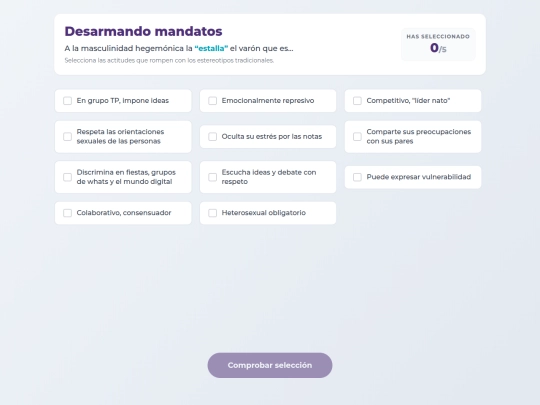Check the 'Heterosexual obligatorio' checkbox
Screen dimensions: 540x405
click(x=212, y=213)
